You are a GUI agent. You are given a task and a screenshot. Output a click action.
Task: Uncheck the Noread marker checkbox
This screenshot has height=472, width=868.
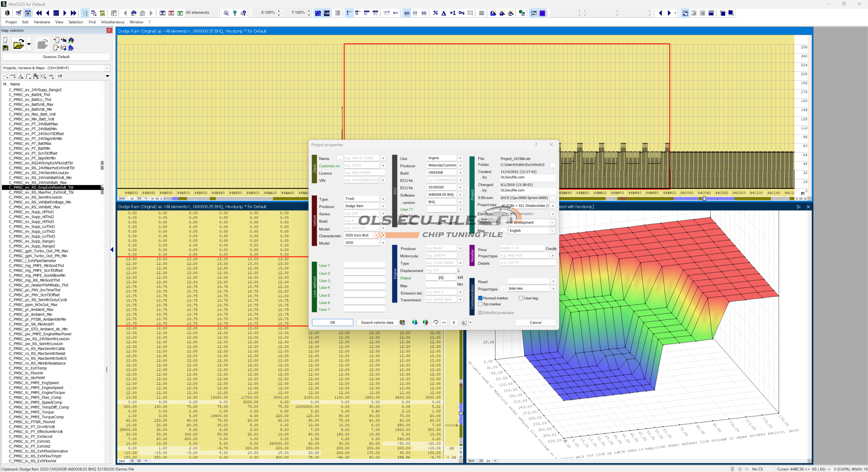[480, 298]
